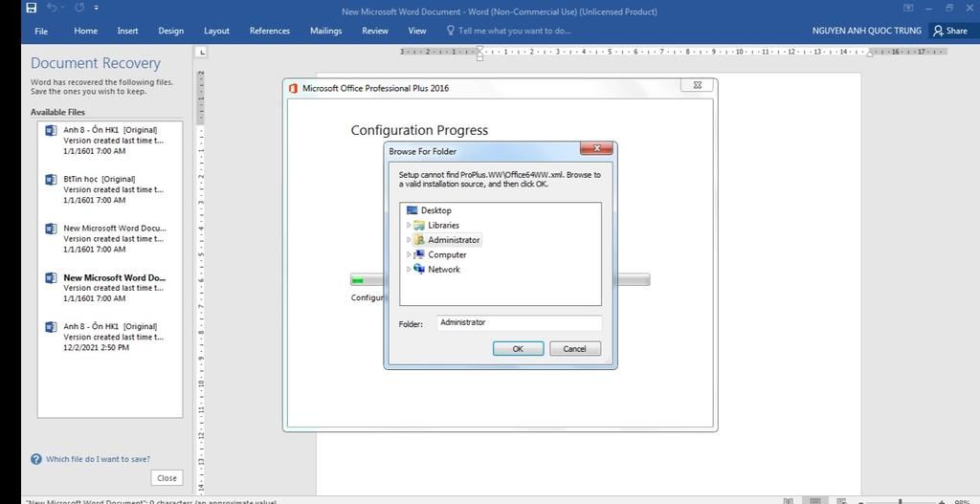This screenshot has width=980, height=504.
Task: Click the Save icon in Quick Access Toolbar
Action: click(x=31, y=9)
